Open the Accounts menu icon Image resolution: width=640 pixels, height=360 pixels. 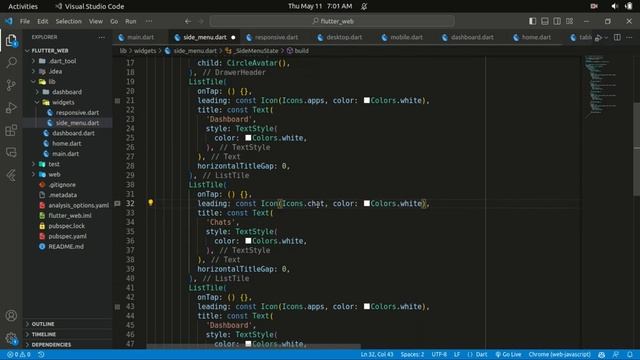click(11, 316)
